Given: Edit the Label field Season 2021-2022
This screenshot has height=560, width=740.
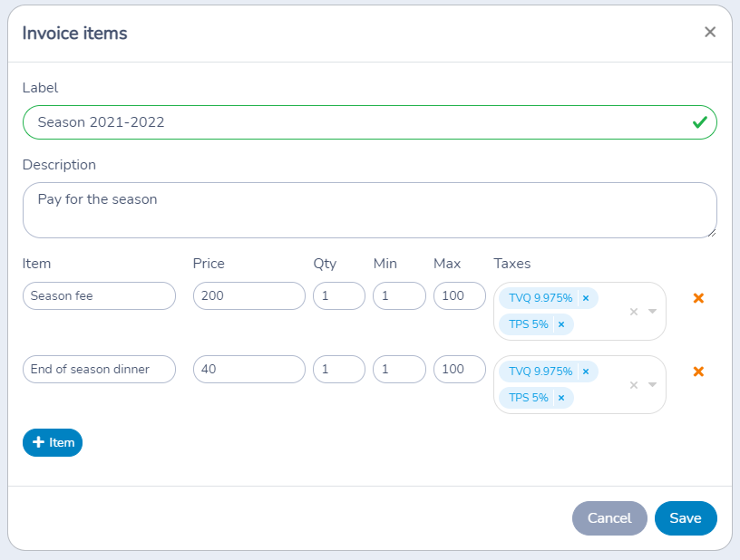Looking at the screenshot, I should tap(369, 122).
